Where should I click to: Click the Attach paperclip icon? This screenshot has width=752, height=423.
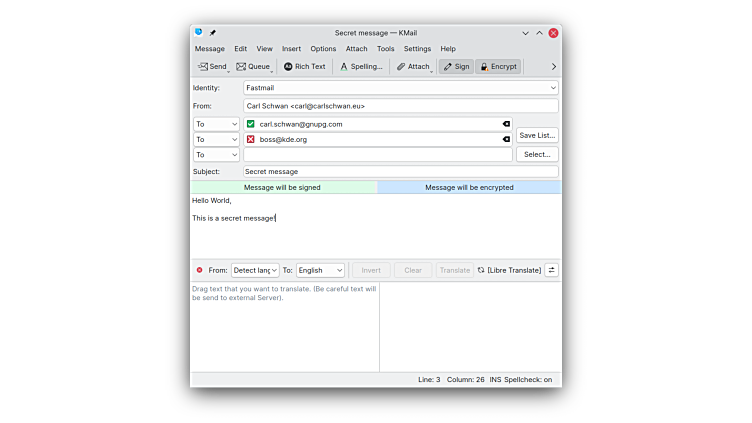coord(401,67)
